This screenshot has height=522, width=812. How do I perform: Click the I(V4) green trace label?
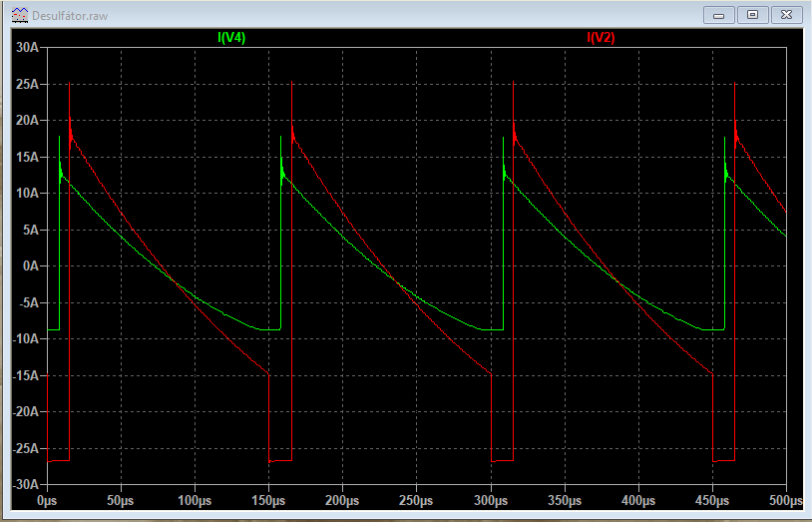(x=231, y=37)
